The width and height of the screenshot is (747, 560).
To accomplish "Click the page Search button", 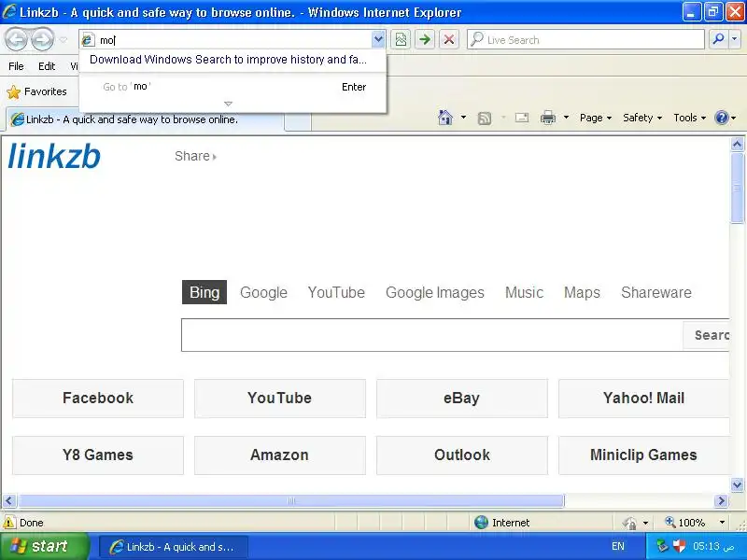I will coord(706,335).
